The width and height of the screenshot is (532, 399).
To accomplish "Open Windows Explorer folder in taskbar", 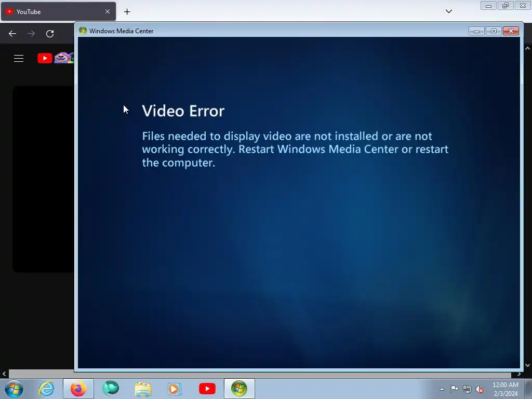I will 143,389.
